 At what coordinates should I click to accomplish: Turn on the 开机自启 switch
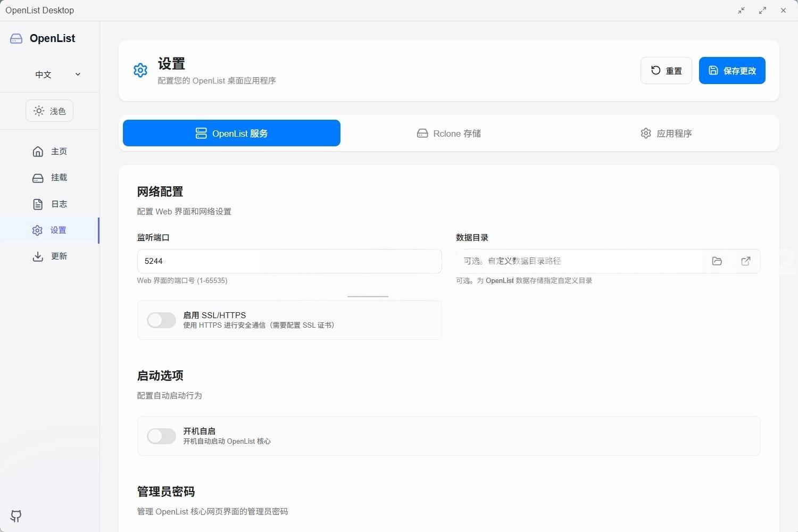[x=161, y=436]
